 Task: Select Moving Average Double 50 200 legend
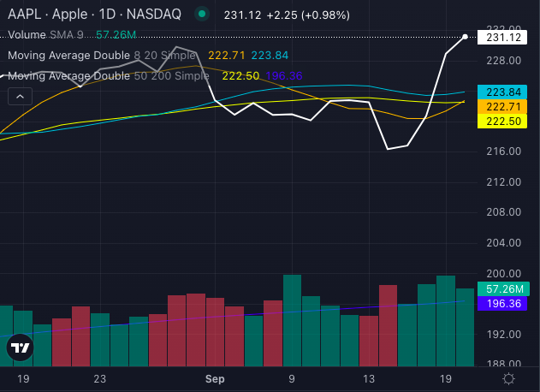[x=107, y=76]
